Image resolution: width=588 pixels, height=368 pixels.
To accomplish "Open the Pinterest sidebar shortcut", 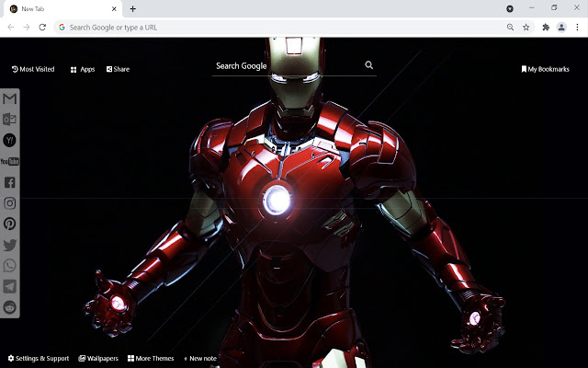I will [x=10, y=224].
